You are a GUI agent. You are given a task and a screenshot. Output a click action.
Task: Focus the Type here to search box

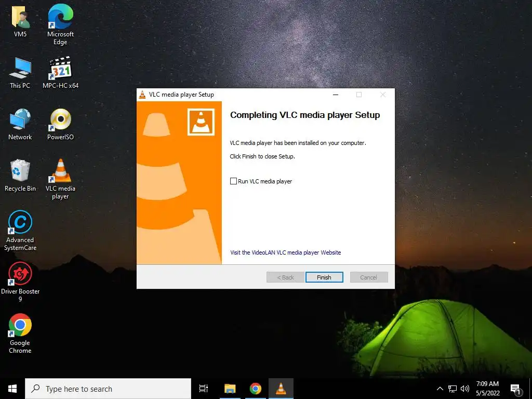click(108, 389)
